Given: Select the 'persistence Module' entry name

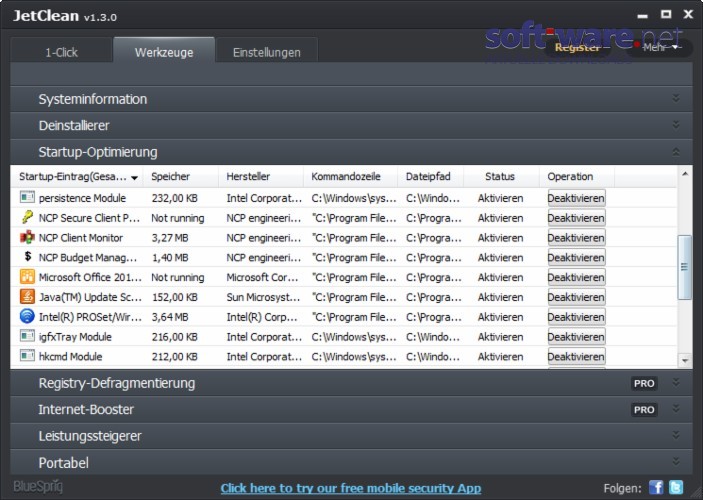Looking at the screenshot, I should coord(82,198).
